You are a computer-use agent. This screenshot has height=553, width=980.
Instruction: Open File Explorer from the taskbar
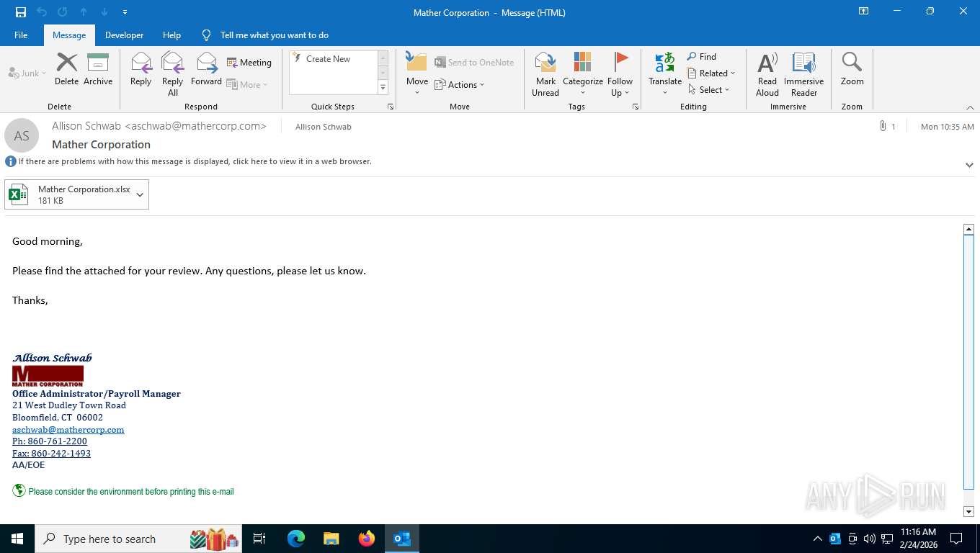tap(331, 539)
